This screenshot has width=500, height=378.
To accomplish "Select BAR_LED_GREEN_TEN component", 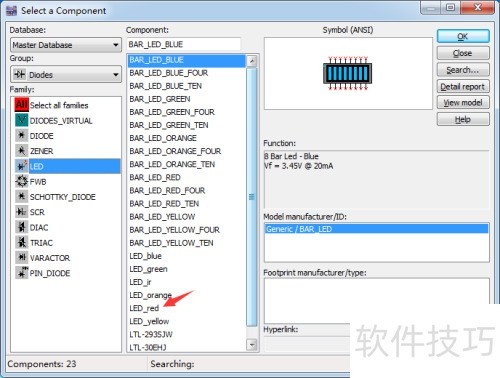I will [169, 125].
